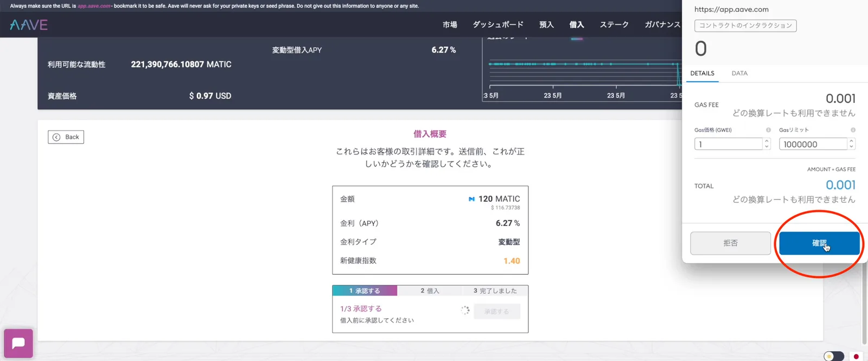Open the ダッシュボード menu item

click(x=498, y=25)
